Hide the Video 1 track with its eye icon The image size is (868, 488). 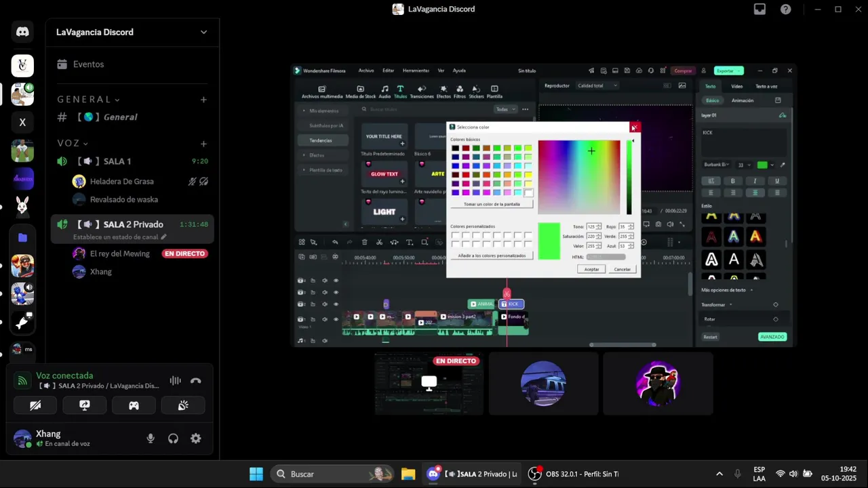click(x=336, y=319)
